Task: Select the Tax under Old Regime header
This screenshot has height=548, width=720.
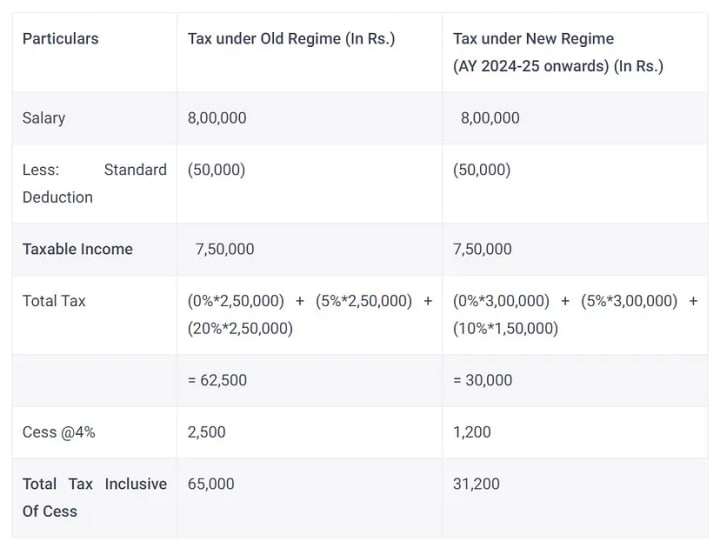Action: [291, 38]
